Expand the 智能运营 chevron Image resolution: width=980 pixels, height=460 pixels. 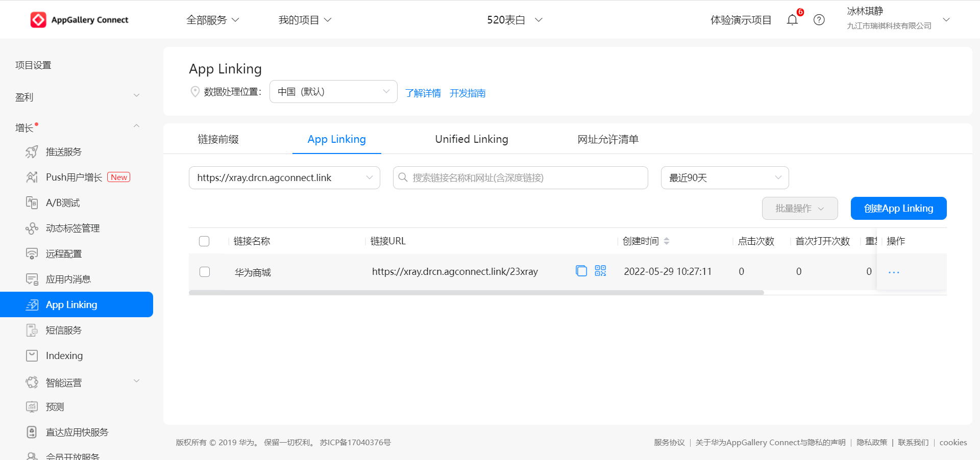tap(136, 381)
